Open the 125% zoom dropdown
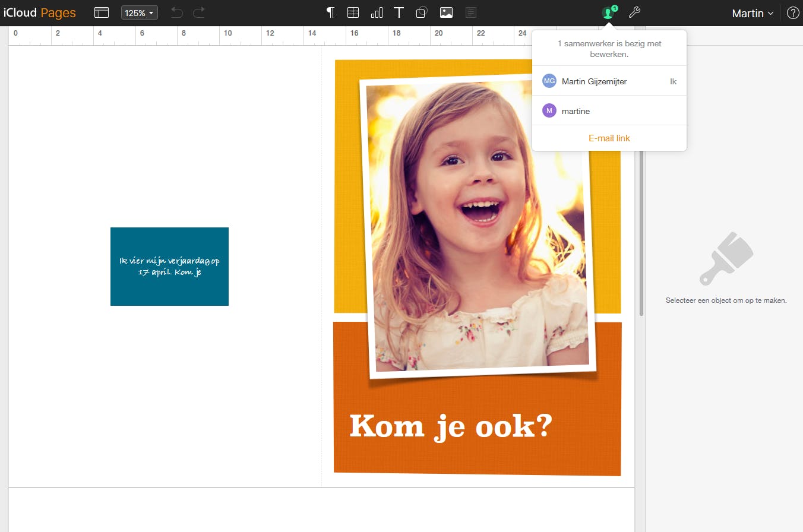The height and width of the screenshot is (532, 803). coord(139,12)
